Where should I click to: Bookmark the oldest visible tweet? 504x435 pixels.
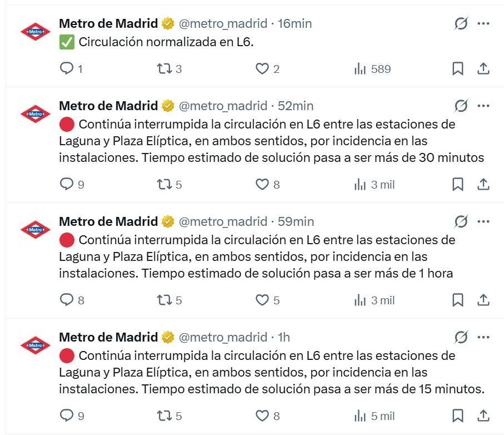458,416
